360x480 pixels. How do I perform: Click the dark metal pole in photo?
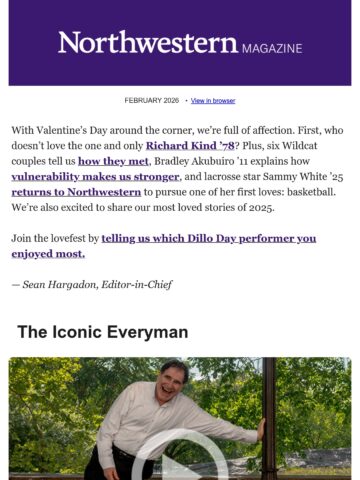click(269, 417)
